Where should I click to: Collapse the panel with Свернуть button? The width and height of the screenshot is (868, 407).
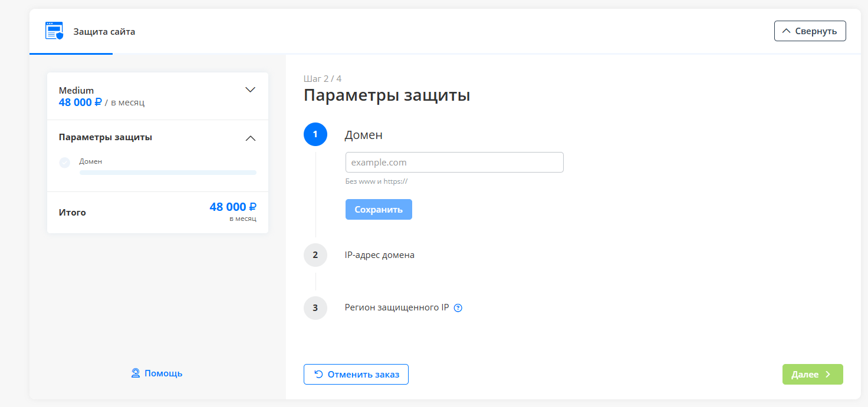pos(810,31)
